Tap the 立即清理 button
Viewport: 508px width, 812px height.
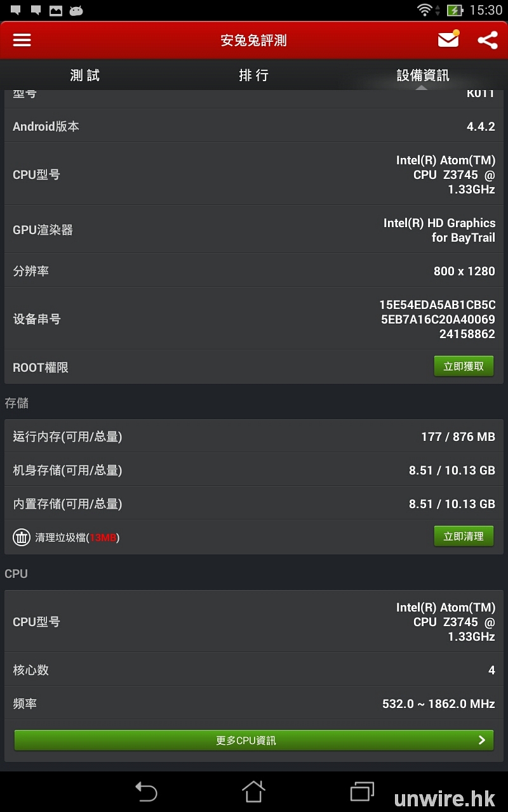click(464, 536)
